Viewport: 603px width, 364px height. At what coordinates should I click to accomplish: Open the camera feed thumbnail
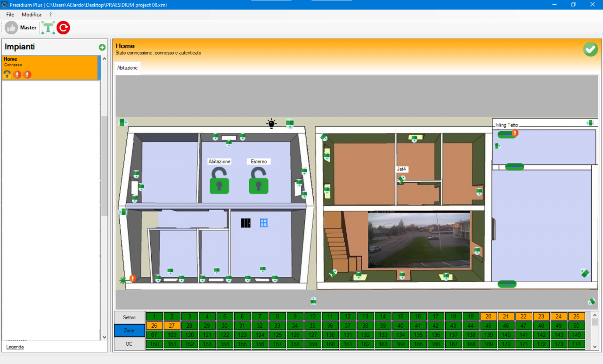tap(419, 239)
